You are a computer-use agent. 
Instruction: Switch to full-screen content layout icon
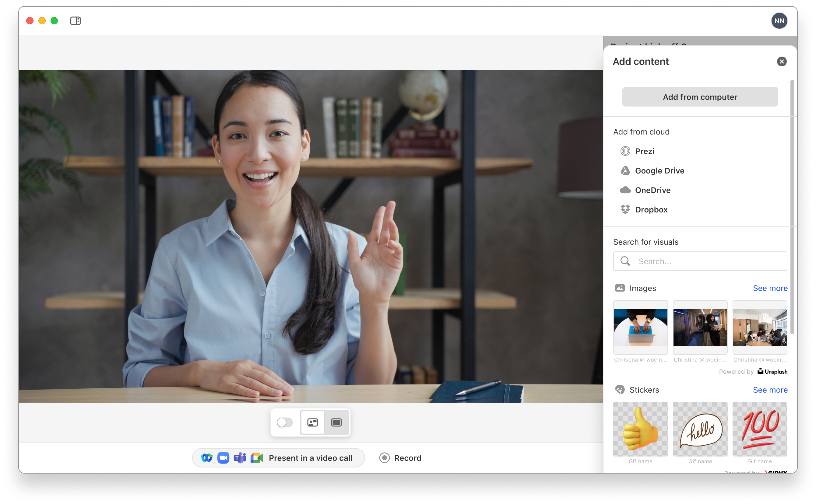[336, 423]
